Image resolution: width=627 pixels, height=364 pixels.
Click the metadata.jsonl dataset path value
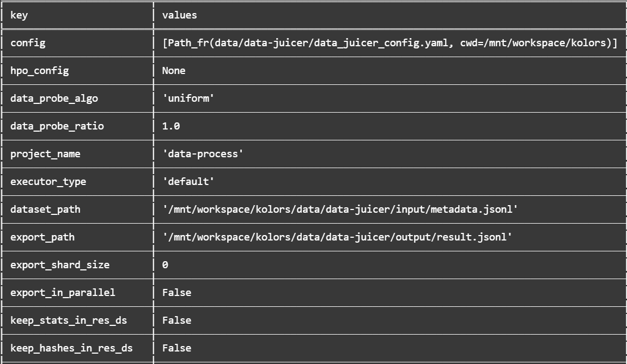[340, 209]
